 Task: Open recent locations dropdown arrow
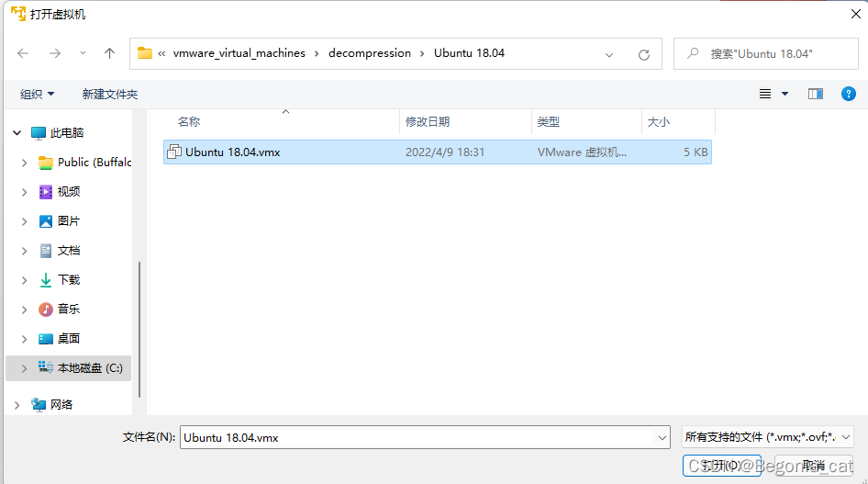pyautogui.click(x=83, y=53)
